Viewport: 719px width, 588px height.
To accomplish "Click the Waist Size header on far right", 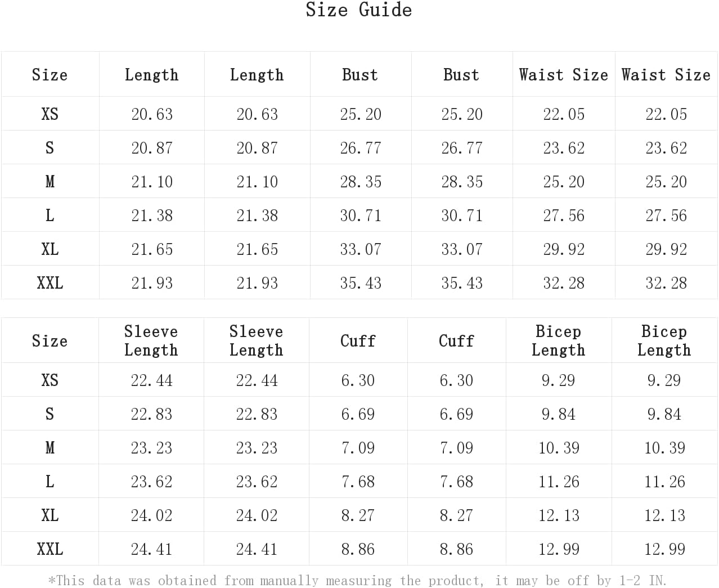I will [666, 75].
